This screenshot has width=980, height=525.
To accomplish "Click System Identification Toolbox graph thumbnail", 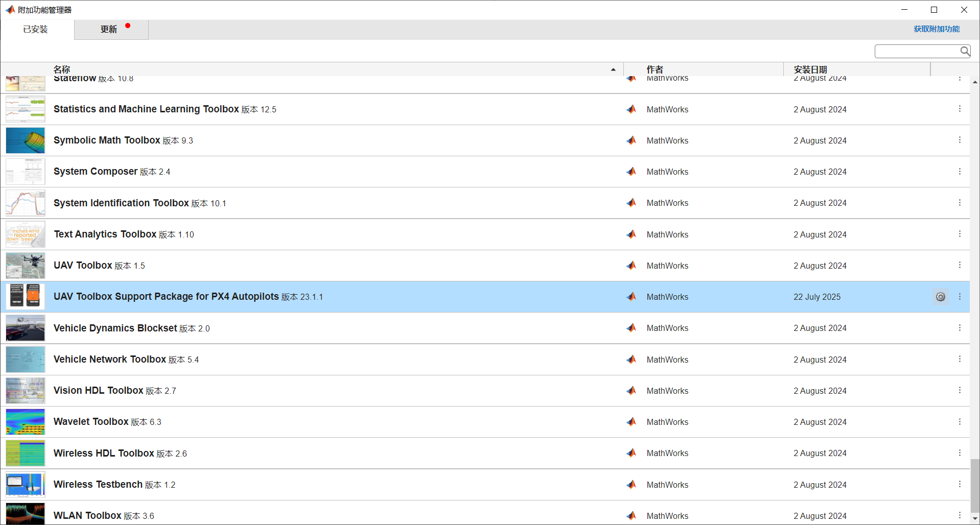I will [x=25, y=203].
